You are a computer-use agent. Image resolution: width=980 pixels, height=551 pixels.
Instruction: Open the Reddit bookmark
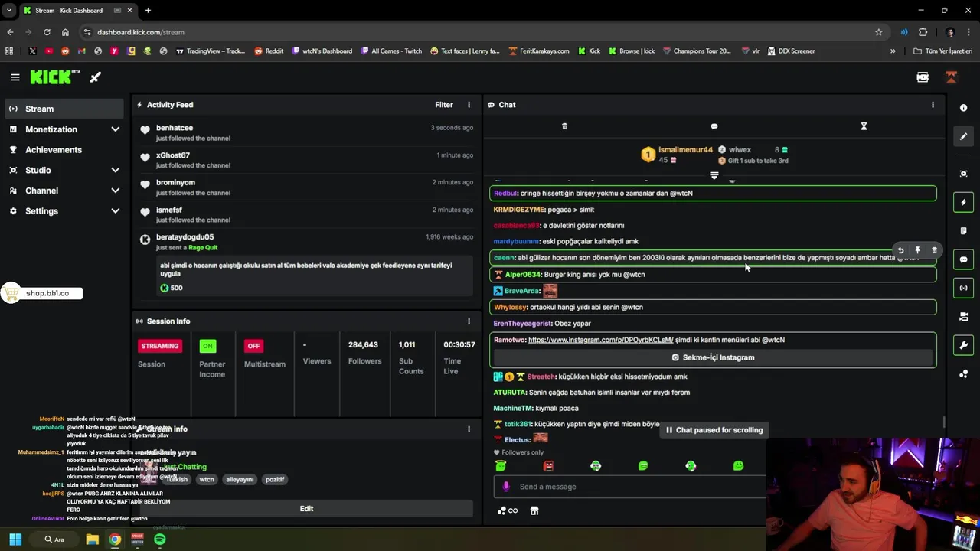[x=269, y=51]
